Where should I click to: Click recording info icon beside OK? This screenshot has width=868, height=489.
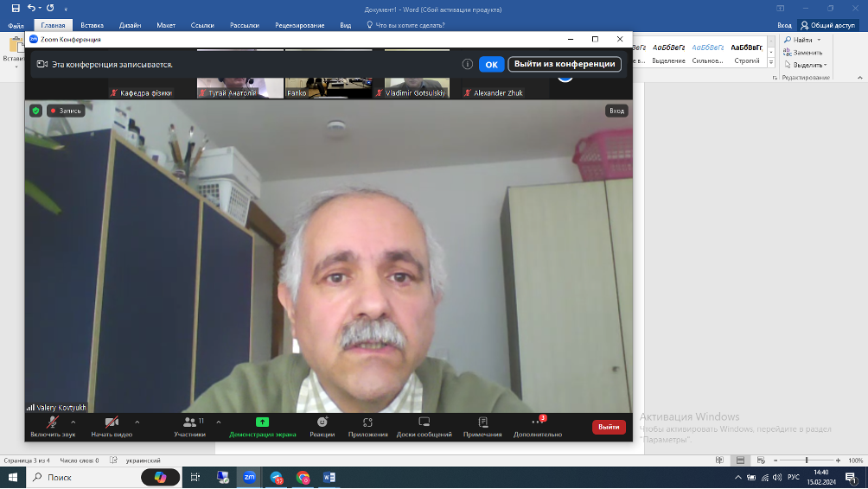pyautogui.click(x=467, y=64)
